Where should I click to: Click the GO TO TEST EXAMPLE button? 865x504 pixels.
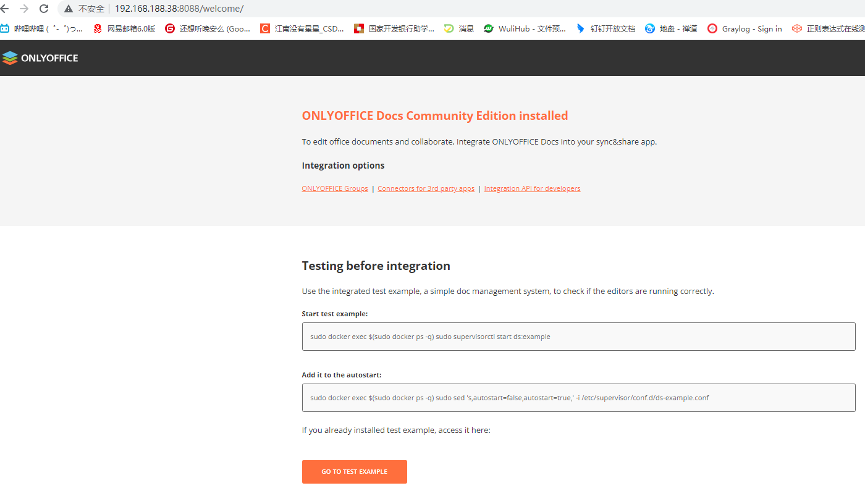355,472
